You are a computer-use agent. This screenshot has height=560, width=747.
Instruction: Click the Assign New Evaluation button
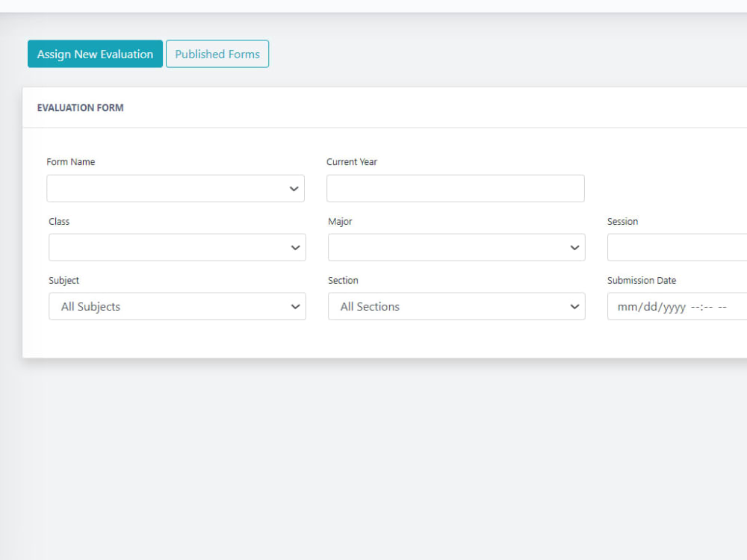(x=95, y=54)
